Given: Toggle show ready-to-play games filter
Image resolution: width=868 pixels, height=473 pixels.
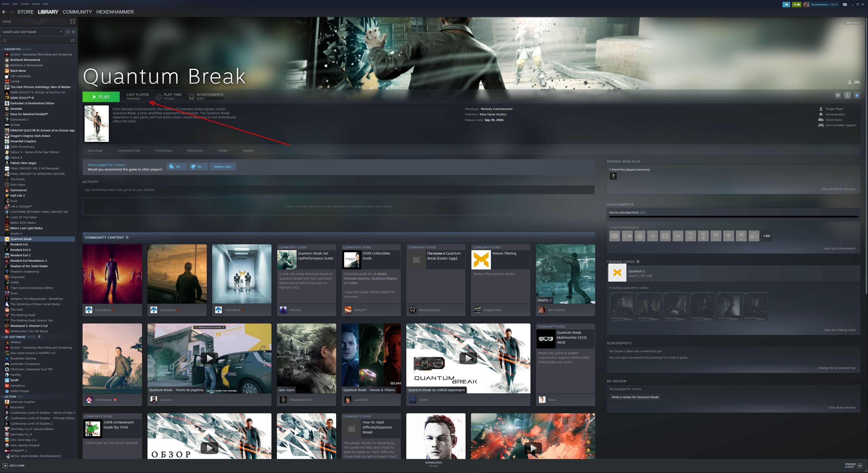Looking at the screenshot, I should tap(74, 32).
